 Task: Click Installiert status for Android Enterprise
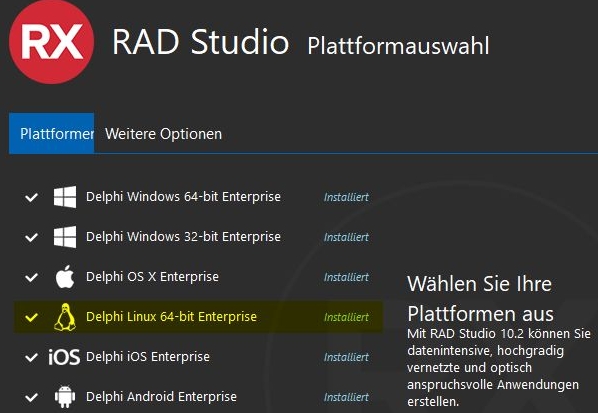click(346, 397)
